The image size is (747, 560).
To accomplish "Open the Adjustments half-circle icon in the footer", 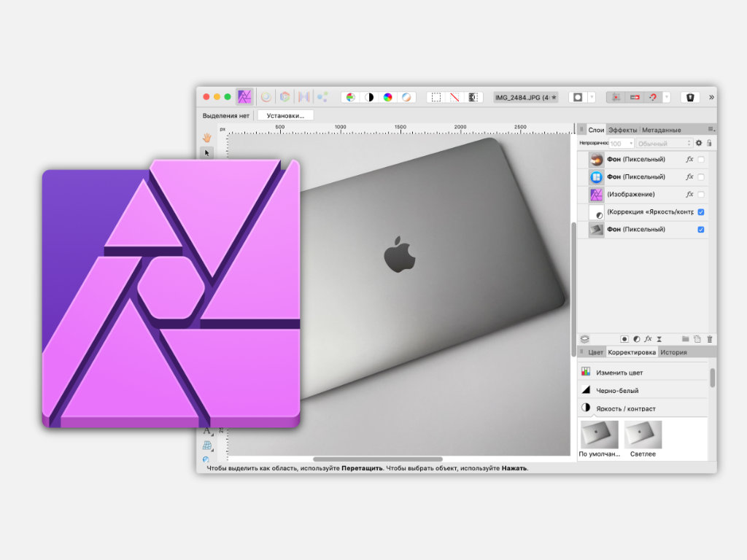I will tap(636, 339).
